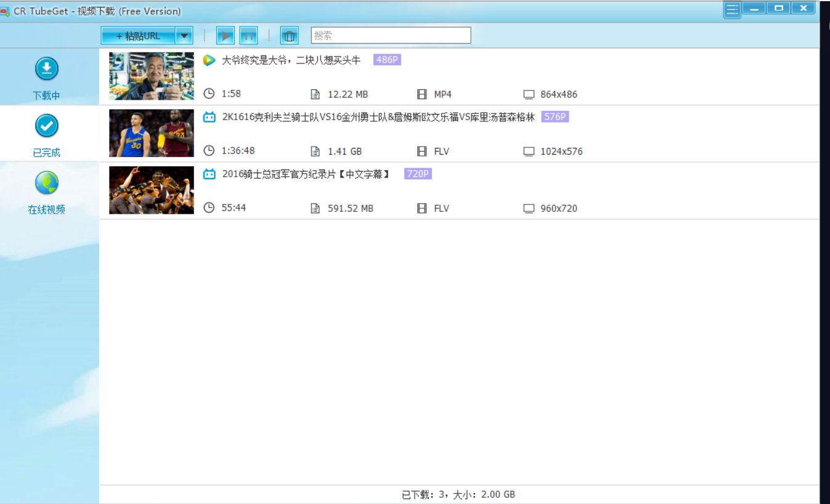Click the 486P quality badge

click(387, 60)
